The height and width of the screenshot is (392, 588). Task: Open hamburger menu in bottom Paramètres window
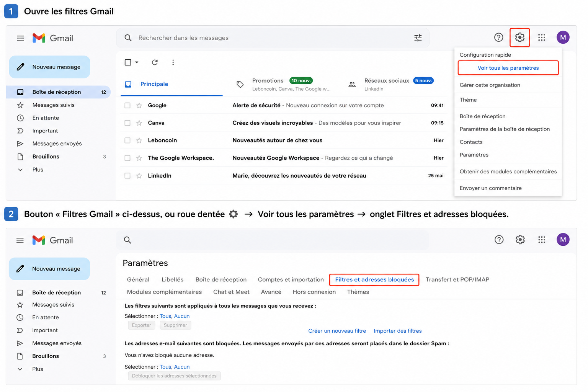click(x=20, y=240)
